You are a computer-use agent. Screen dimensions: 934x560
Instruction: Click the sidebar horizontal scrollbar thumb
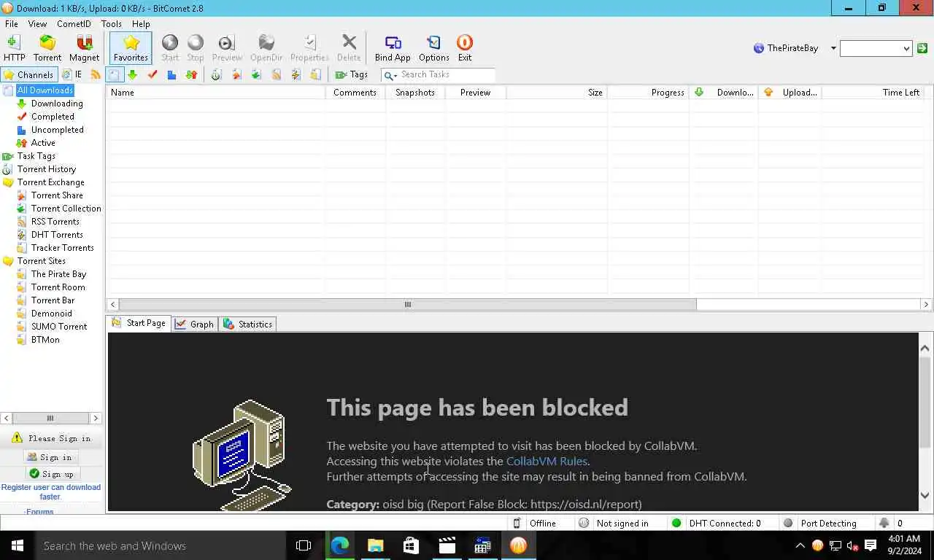[x=50, y=419]
